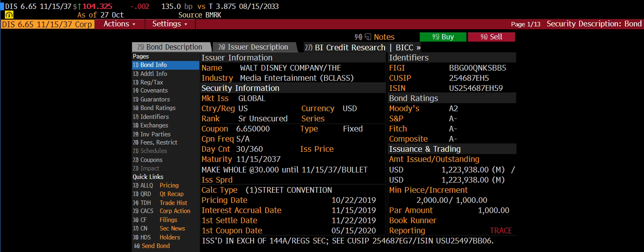Click the Composite rating value
Screen dimensions: 644x252
click(x=453, y=139)
